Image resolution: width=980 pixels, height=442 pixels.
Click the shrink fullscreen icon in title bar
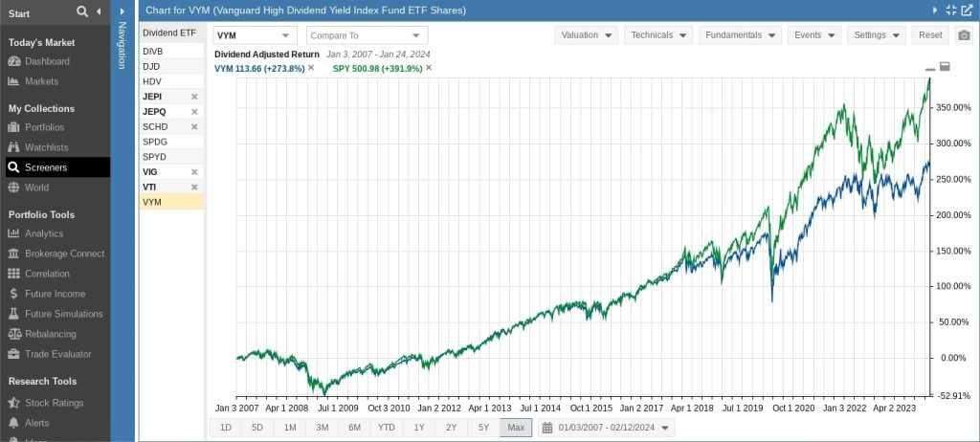coord(950,10)
